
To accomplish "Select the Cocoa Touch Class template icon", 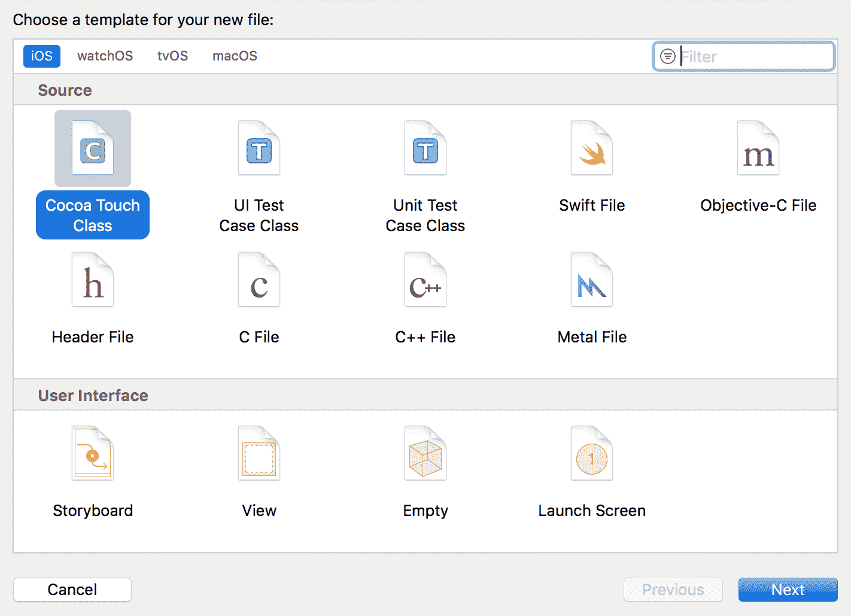I will [x=93, y=148].
